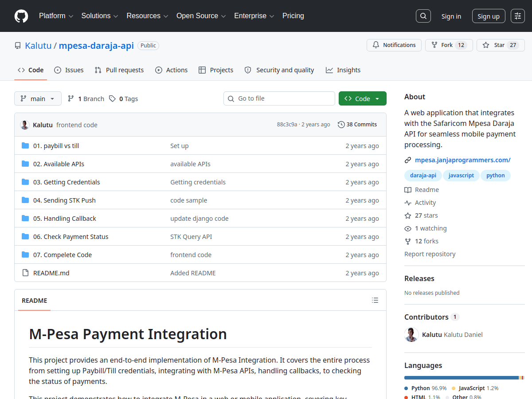Open the appearance settings icon beside Sign up
532x399 pixels.
[x=518, y=16]
